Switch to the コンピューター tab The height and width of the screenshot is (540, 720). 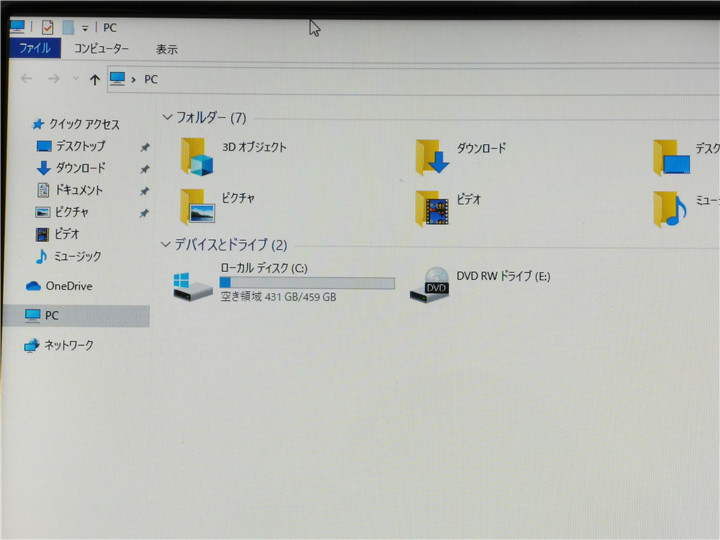pos(101,48)
